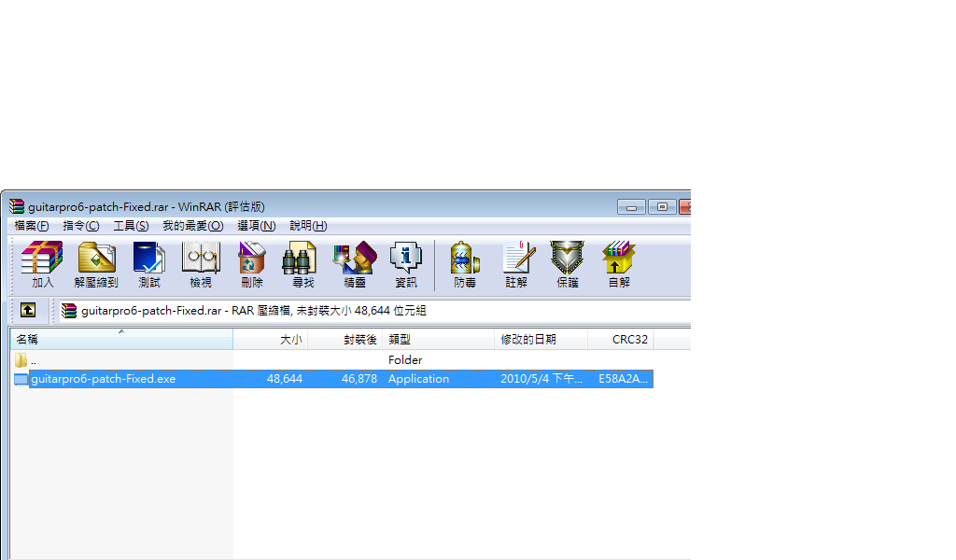
Task: Select the guitarpro6-patch-Fixed.exe file name
Action: [103, 379]
